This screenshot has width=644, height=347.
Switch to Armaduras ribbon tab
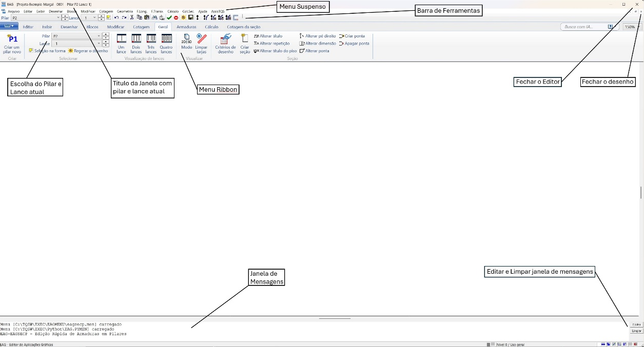[x=186, y=27]
